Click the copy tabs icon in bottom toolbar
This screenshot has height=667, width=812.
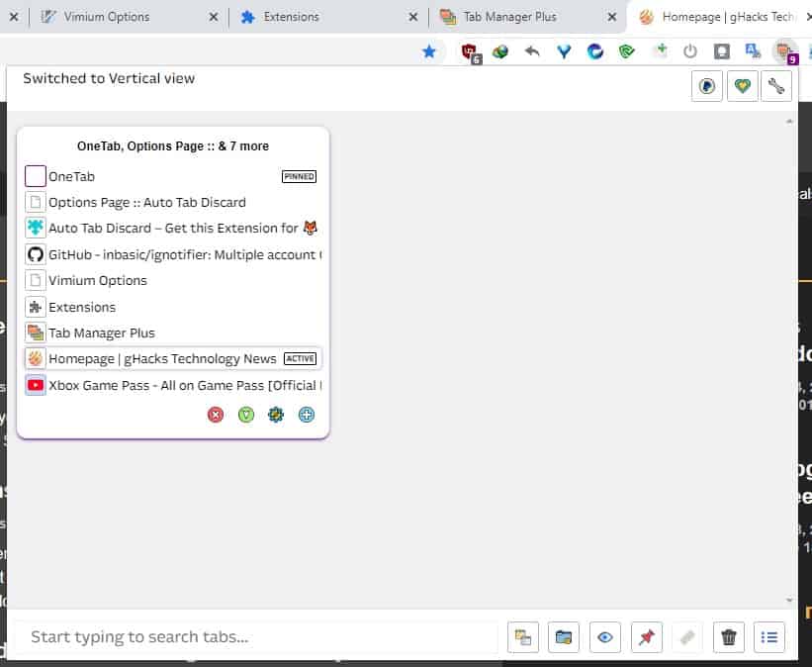(522, 637)
